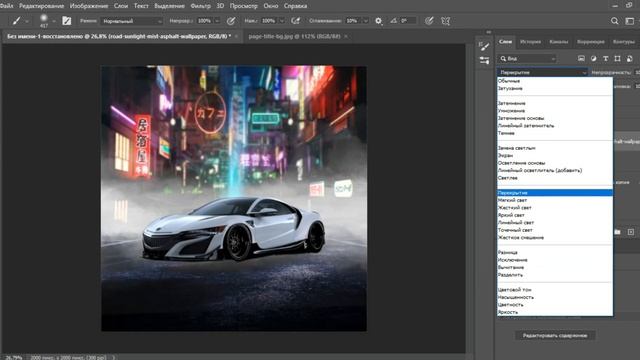This screenshot has width=640, height=360.
Task: Open the workspace switcher icon
Action: (630, 21)
